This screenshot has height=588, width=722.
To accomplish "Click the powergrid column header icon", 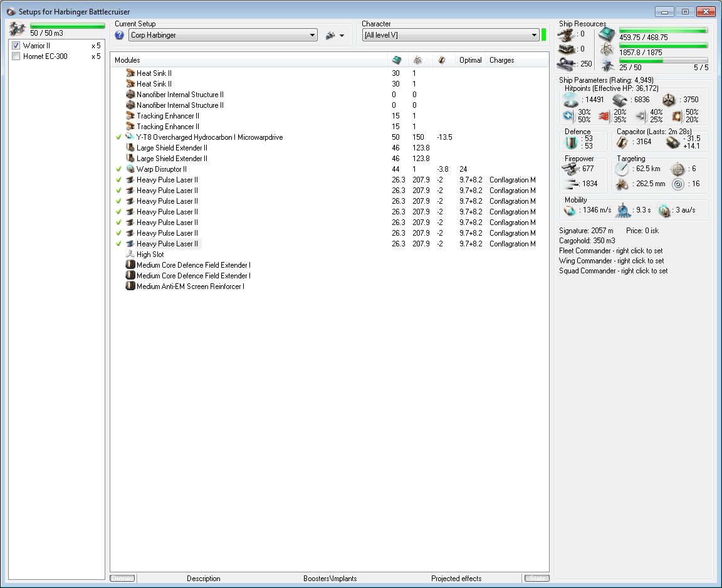I will pos(417,60).
